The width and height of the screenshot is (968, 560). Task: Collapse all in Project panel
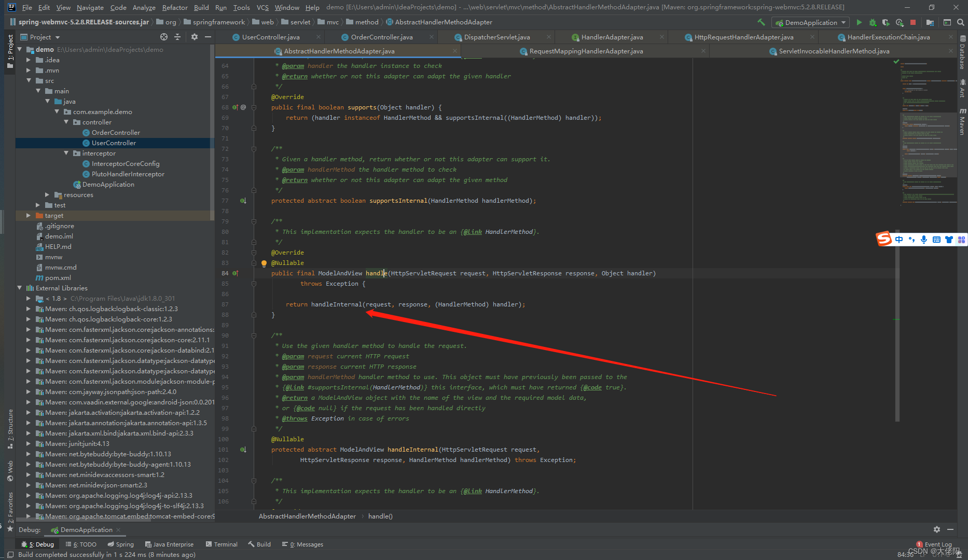coord(177,37)
